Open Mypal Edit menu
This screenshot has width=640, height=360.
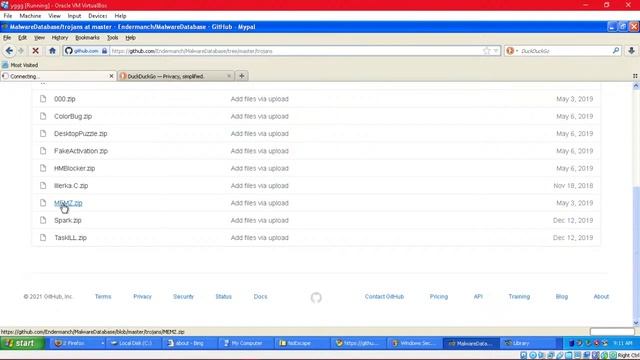click(22, 38)
